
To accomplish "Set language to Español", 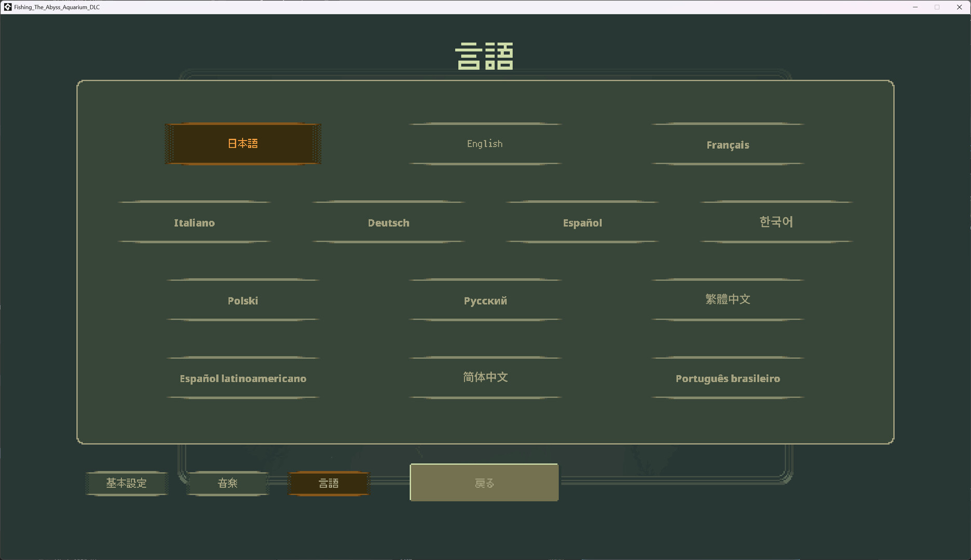I will coord(582,222).
